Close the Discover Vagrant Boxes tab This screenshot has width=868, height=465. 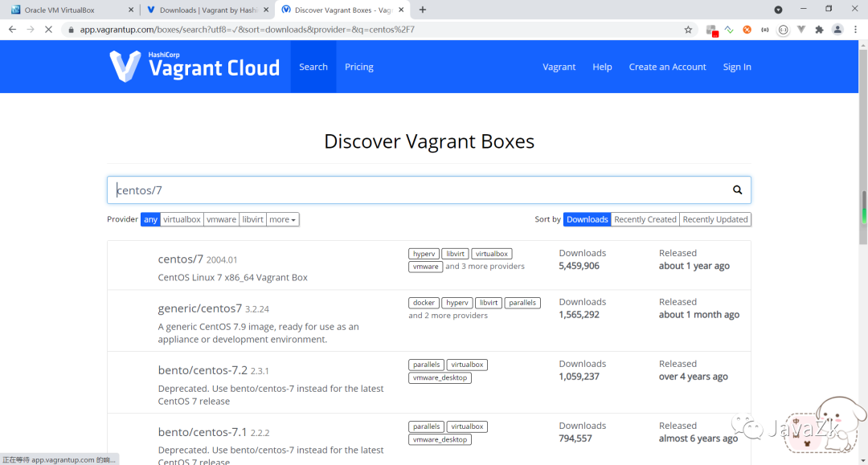[401, 10]
